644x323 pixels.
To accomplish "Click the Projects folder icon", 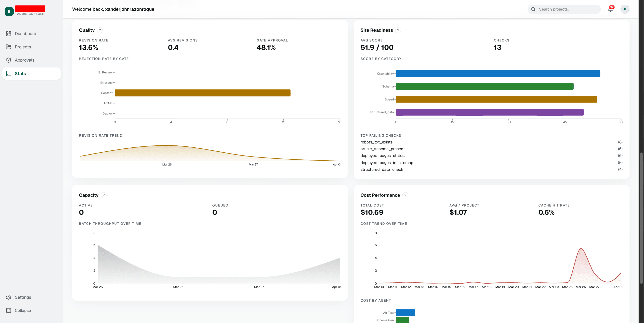I will pos(9,47).
